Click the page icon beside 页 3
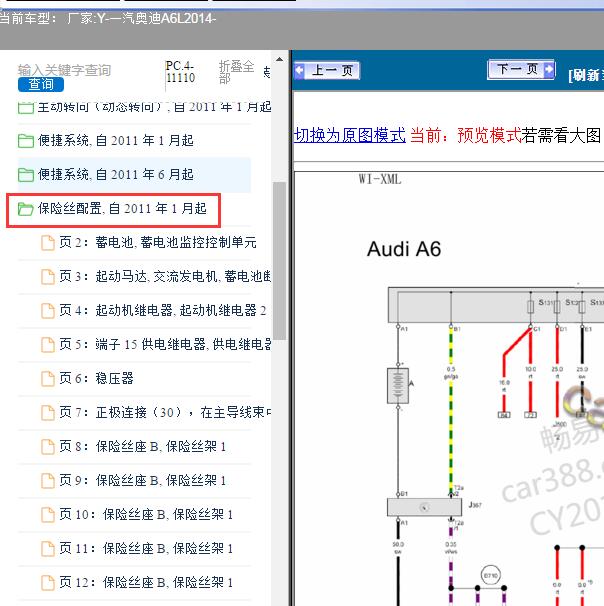The width and height of the screenshot is (604, 606). tap(48, 277)
